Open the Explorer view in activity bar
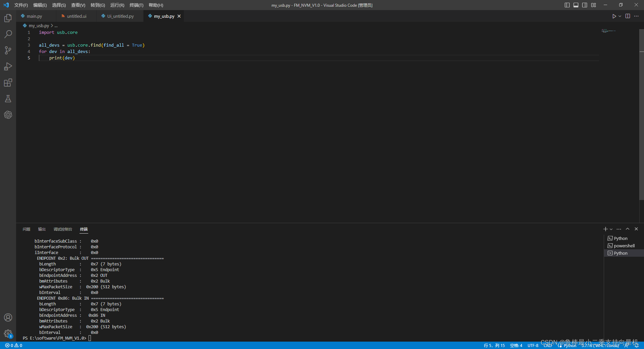 pyautogui.click(x=8, y=18)
